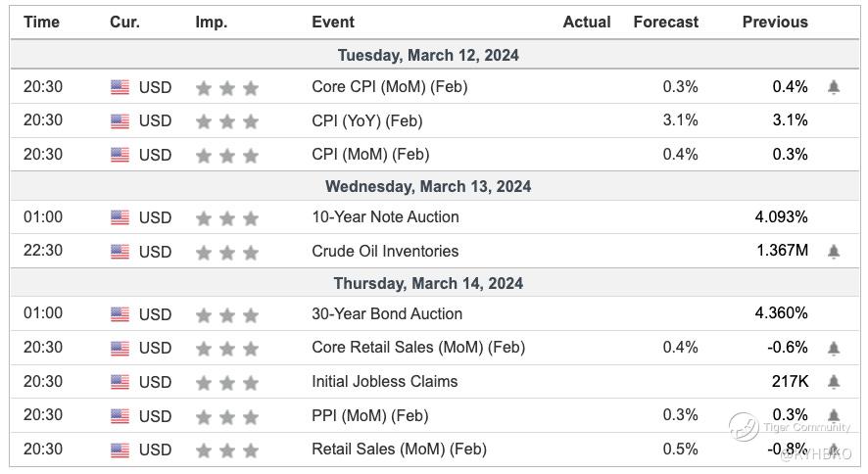This screenshot has width=868, height=474.
Task: Open the 30-Year Bond Auction event
Action: tap(387, 314)
